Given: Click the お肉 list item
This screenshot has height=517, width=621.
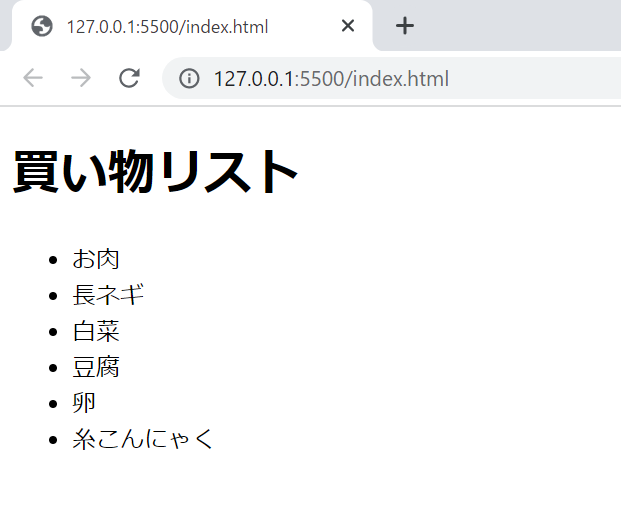Looking at the screenshot, I should 96,259.
